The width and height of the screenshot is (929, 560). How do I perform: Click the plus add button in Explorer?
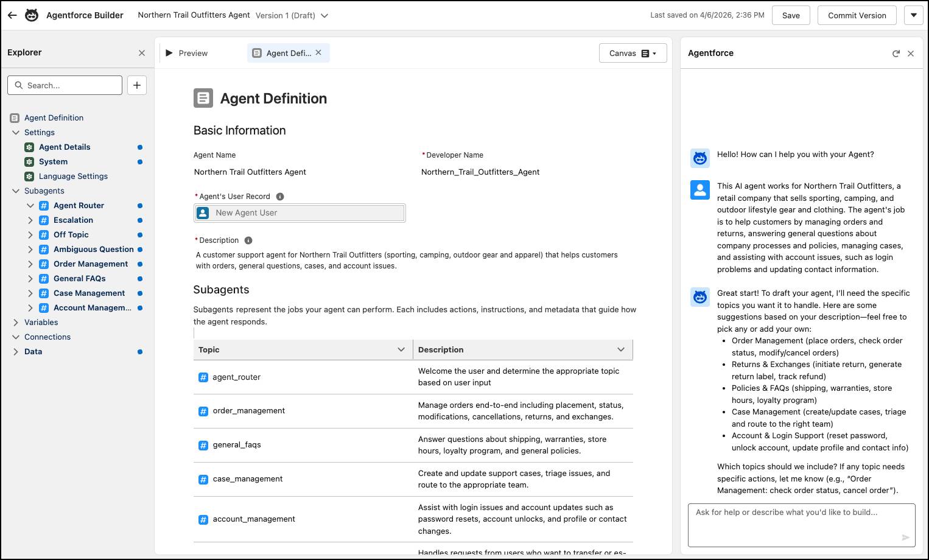click(137, 85)
